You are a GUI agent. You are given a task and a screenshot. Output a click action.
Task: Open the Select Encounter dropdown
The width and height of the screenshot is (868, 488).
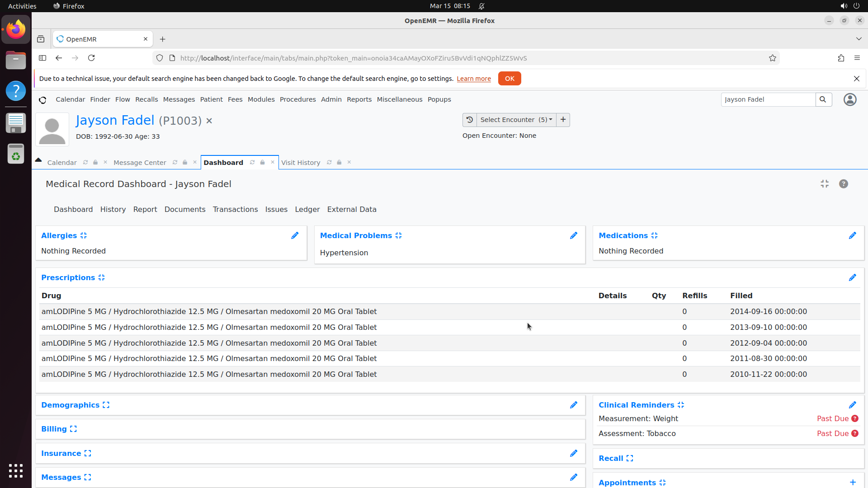point(515,120)
